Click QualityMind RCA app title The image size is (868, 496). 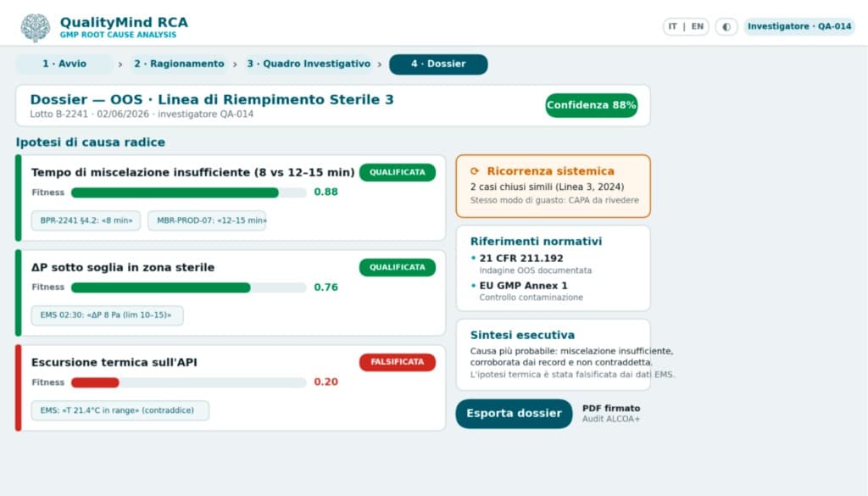click(x=124, y=23)
